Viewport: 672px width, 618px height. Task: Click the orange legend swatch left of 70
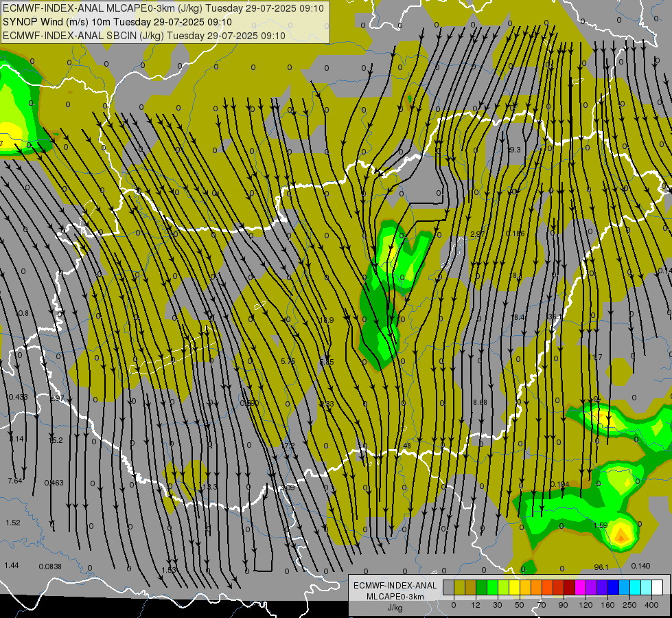pos(537,587)
